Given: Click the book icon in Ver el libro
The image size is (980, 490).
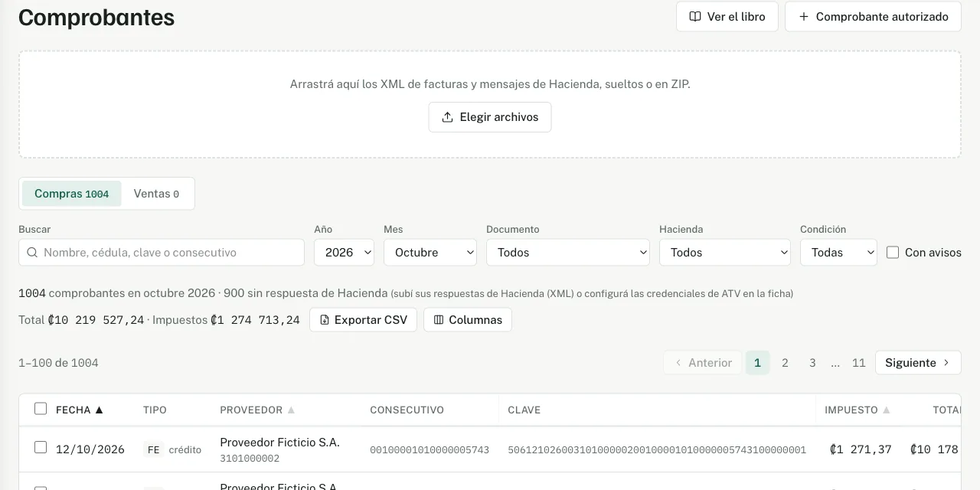Looking at the screenshot, I should [695, 17].
